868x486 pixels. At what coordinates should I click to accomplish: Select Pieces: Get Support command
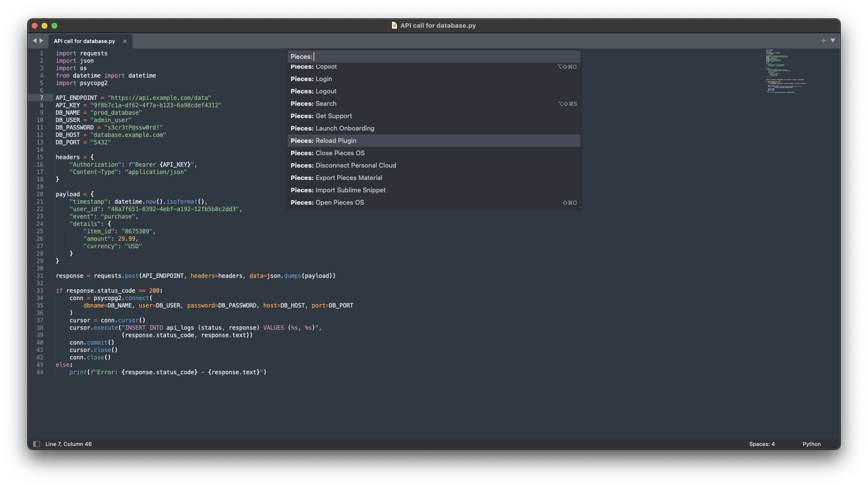pos(434,116)
